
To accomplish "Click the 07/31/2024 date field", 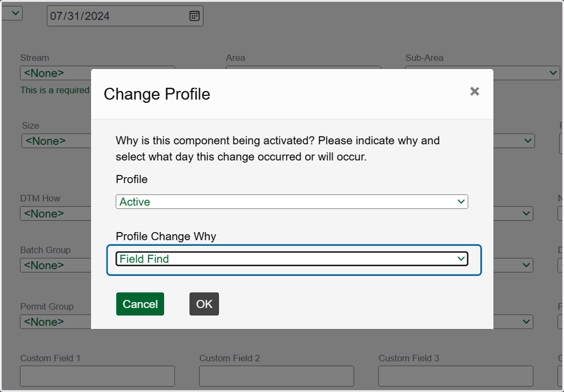I will [125, 16].
